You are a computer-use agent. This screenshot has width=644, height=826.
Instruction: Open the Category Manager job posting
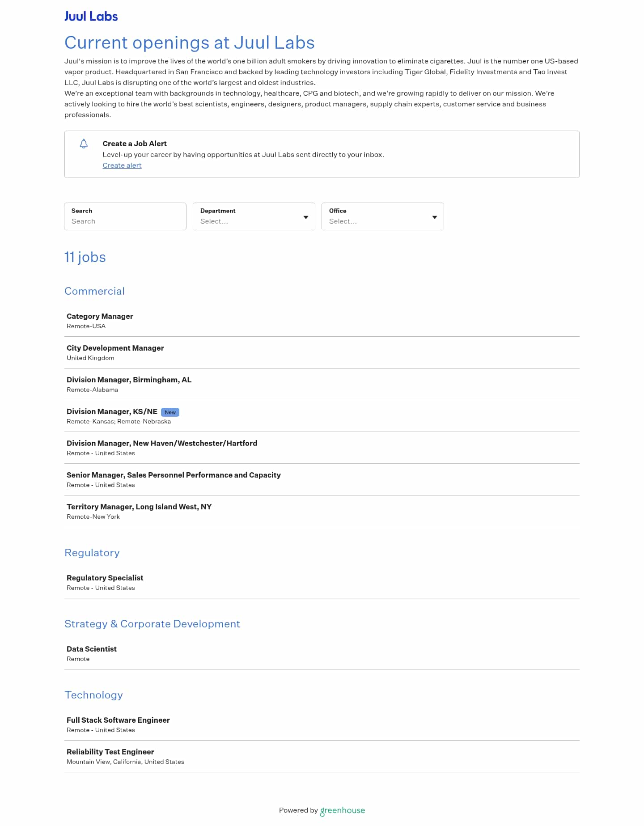(100, 316)
